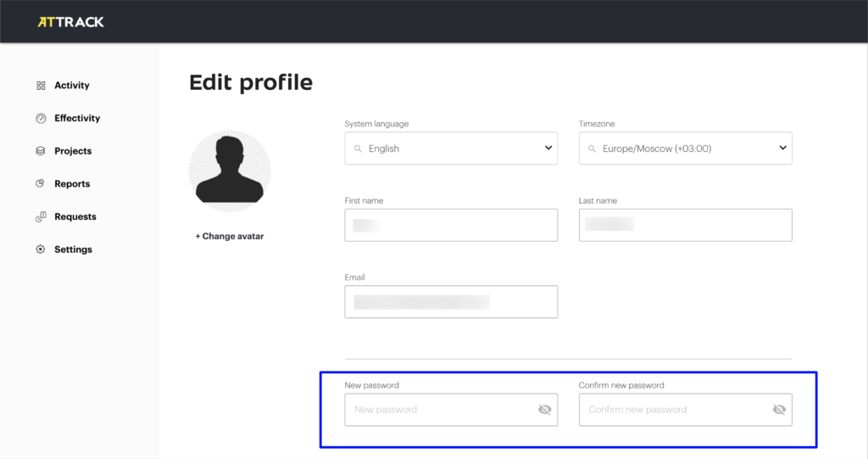
Task: Click the Settings gear icon
Action: pyautogui.click(x=41, y=249)
